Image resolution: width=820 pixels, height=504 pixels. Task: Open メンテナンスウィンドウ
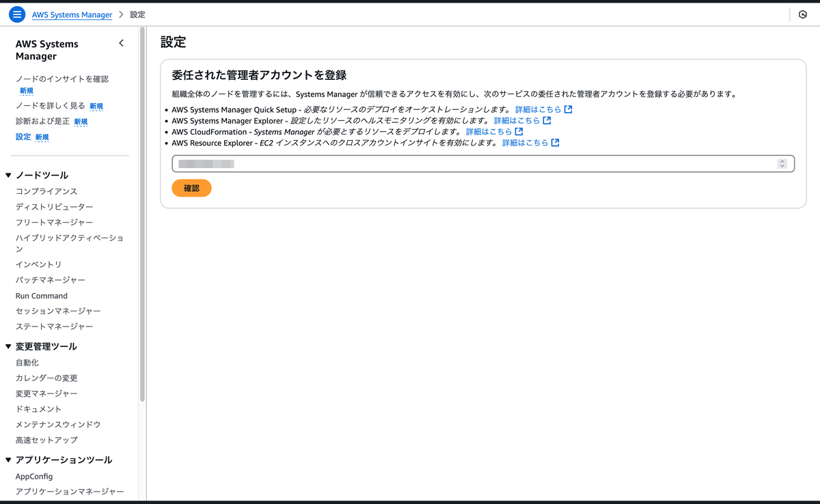pyautogui.click(x=58, y=425)
